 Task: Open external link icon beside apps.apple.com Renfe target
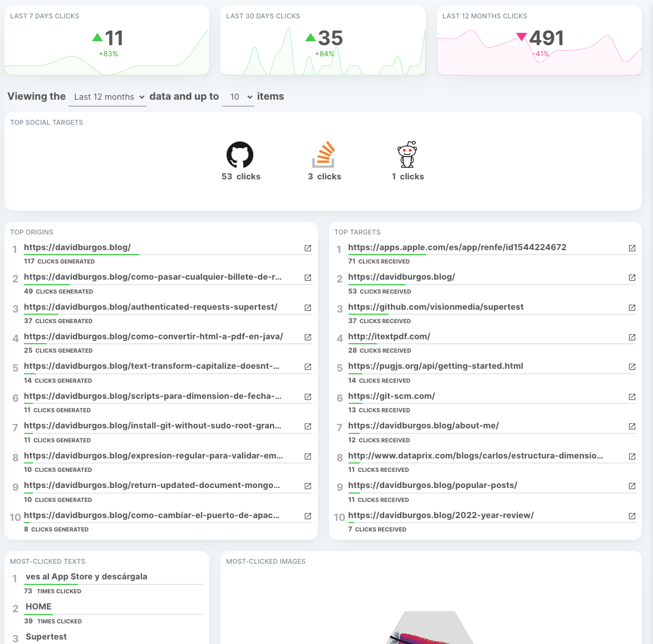click(632, 248)
